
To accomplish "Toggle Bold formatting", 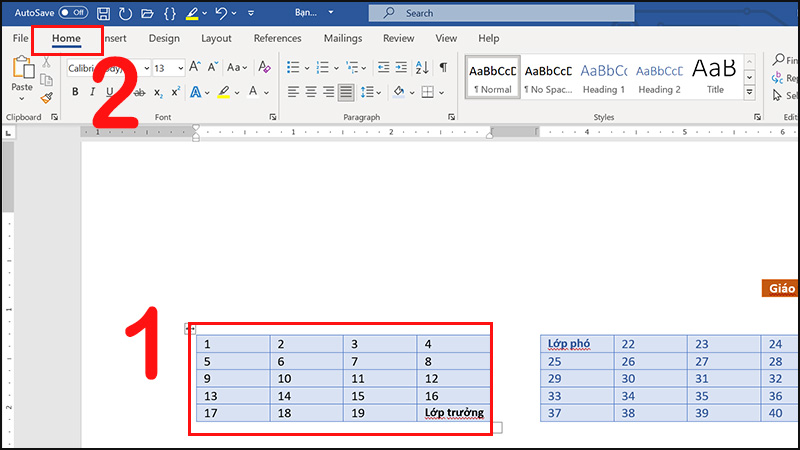I will [x=75, y=92].
